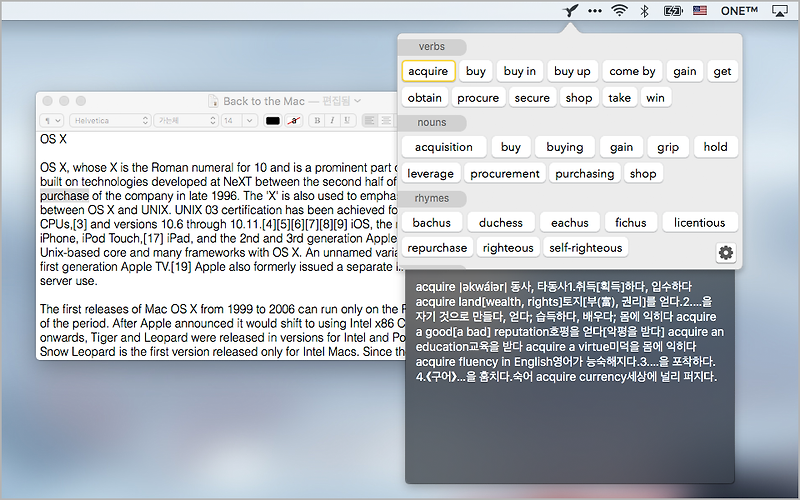Image resolution: width=800 pixels, height=500 pixels.
Task: Choose the rhyme 'fichus'
Action: coord(631,222)
